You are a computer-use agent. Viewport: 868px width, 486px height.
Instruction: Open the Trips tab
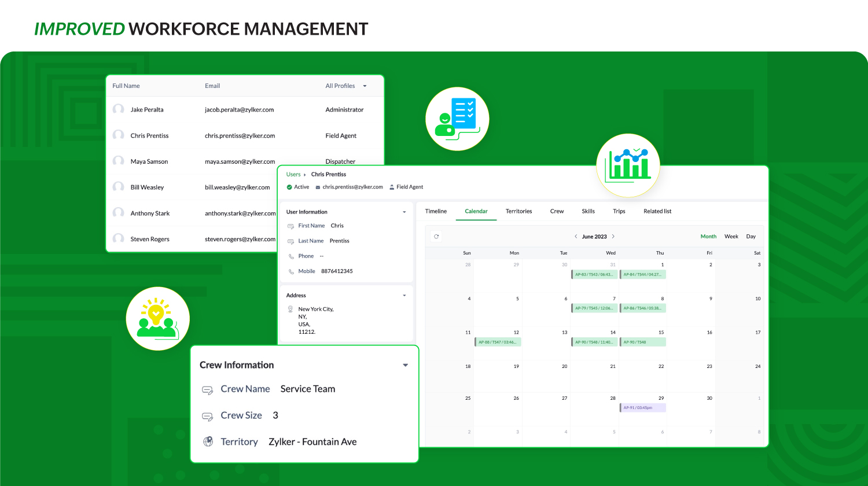[619, 211]
